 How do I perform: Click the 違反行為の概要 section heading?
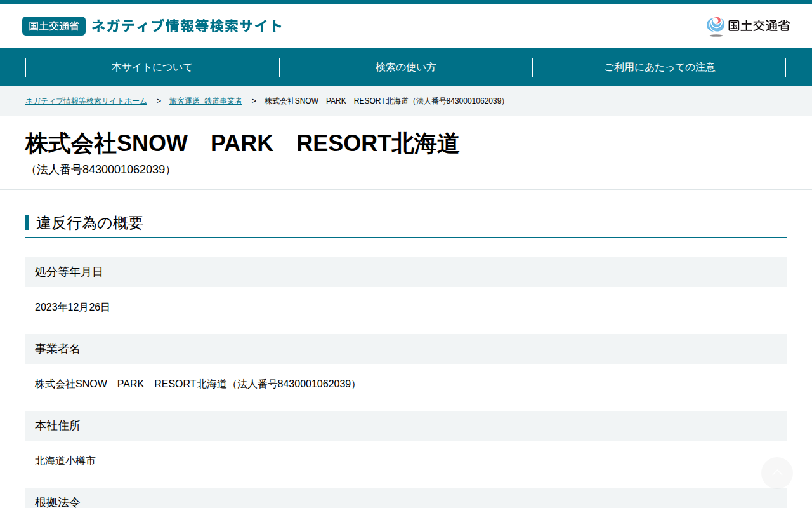pyautogui.click(x=89, y=223)
